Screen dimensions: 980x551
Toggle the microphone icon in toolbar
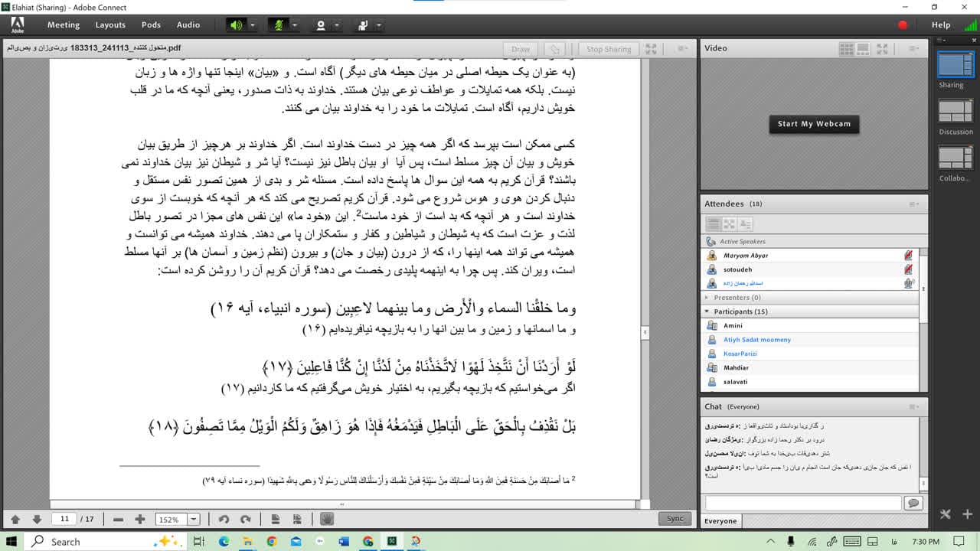click(x=279, y=24)
